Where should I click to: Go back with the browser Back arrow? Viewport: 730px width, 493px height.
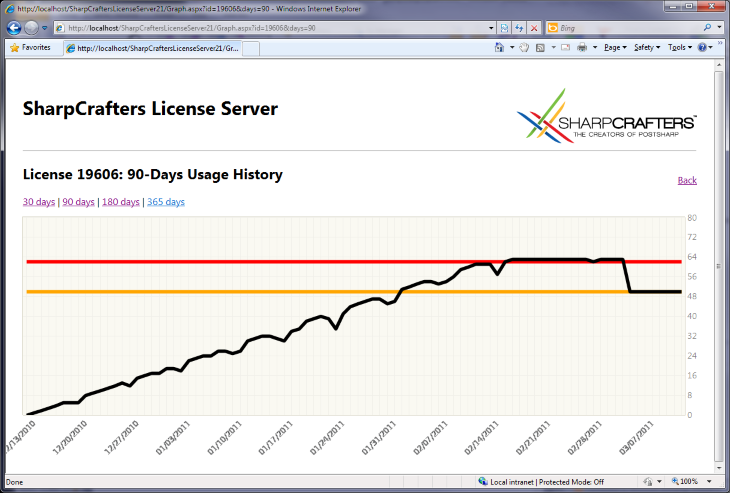pyautogui.click(x=14, y=28)
